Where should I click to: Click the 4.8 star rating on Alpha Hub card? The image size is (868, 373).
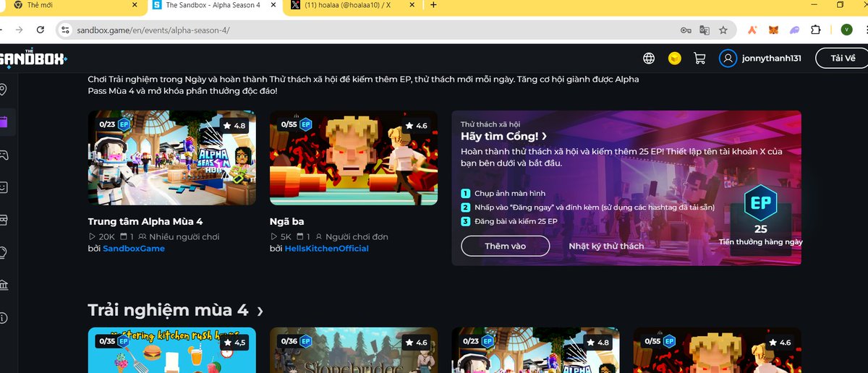234,125
